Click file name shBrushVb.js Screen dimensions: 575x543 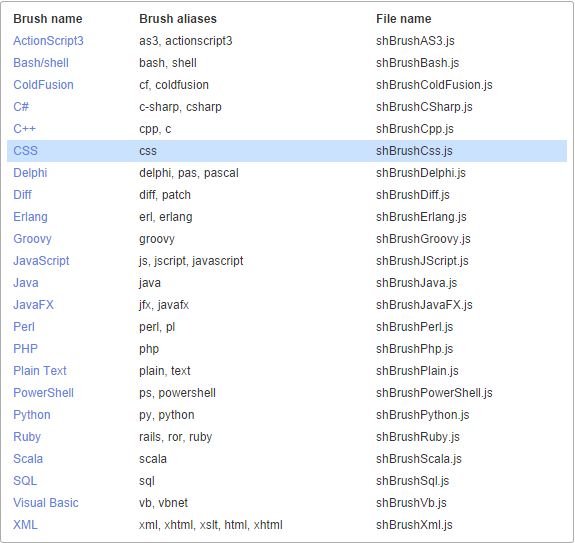click(411, 503)
